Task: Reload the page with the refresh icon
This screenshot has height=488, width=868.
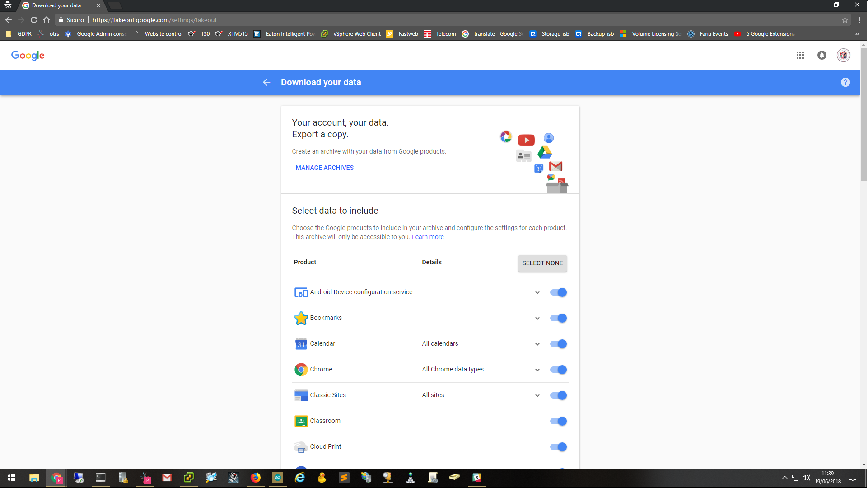Action: click(x=34, y=20)
